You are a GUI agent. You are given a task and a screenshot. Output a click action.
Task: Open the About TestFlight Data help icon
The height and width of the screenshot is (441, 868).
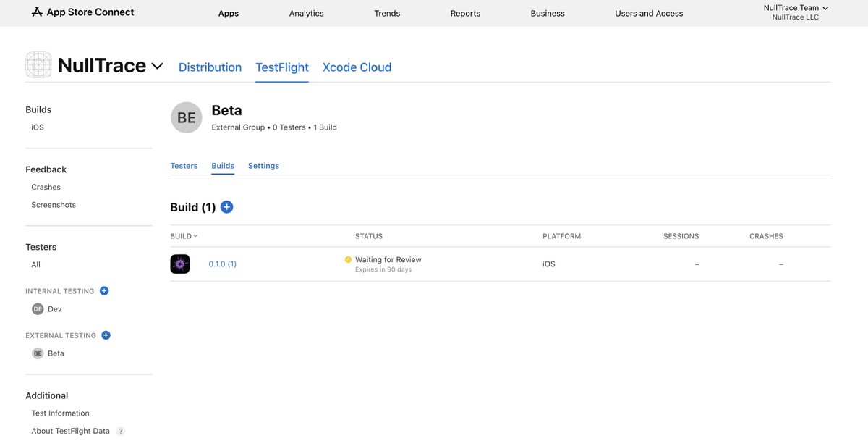121,432
